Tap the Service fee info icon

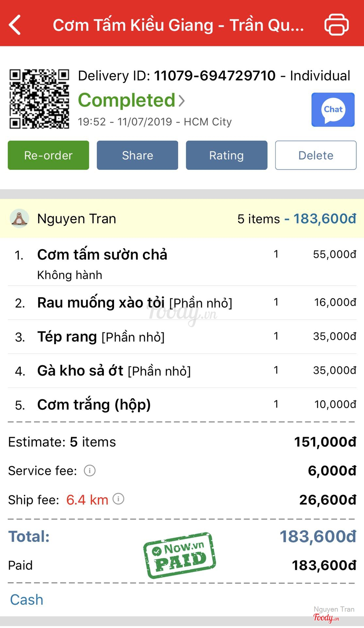coord(90,471)
